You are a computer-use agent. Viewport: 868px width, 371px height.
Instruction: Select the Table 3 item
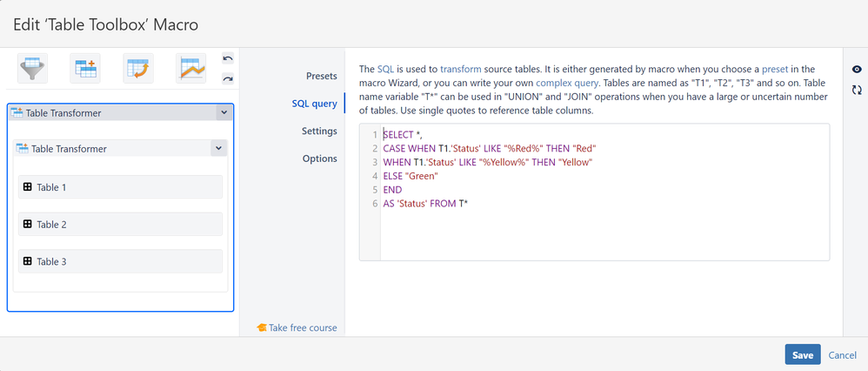click(x=120, y=261)
